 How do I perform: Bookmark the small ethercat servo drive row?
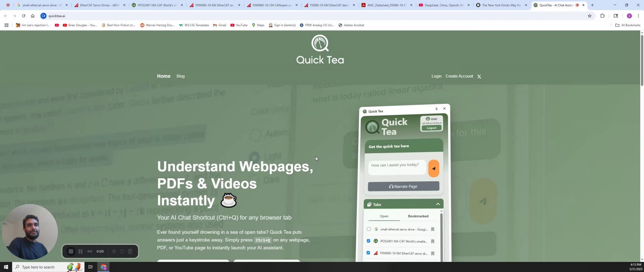click(433, 229)
